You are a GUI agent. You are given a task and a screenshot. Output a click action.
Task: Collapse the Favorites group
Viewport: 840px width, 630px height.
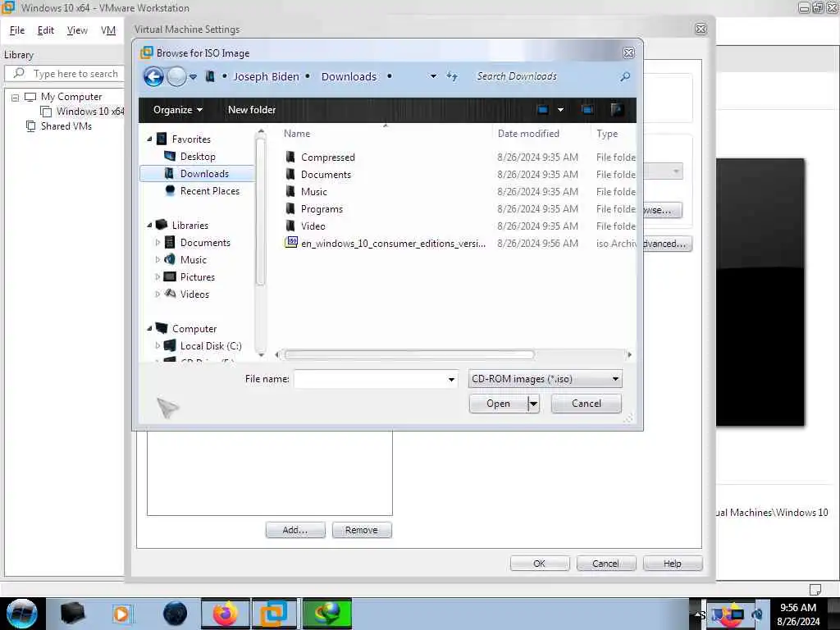[x=149, y=139]
